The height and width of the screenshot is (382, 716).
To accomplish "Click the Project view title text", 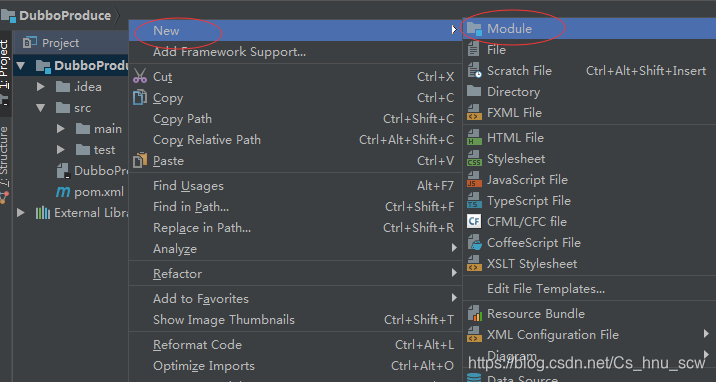I will [60, 43].
